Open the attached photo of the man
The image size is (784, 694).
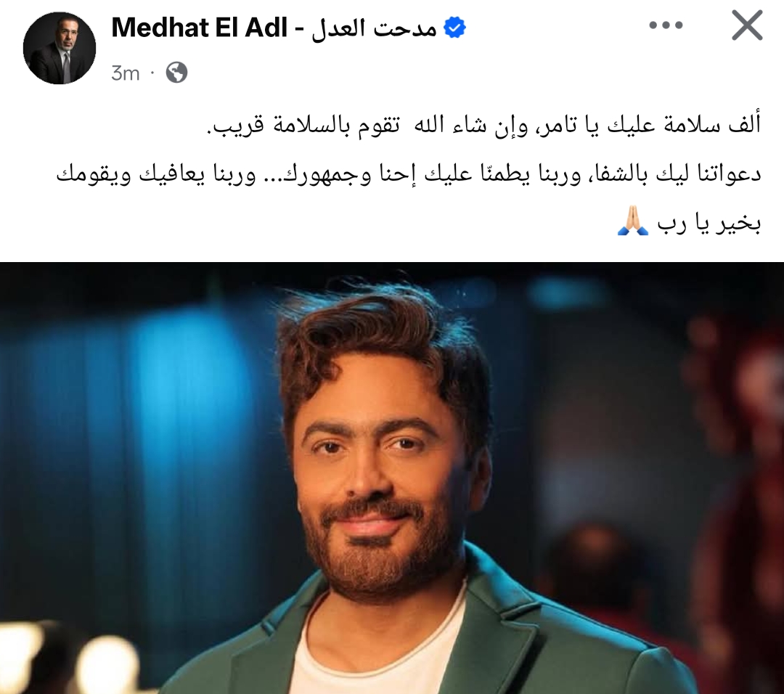(x=392, y=478)
